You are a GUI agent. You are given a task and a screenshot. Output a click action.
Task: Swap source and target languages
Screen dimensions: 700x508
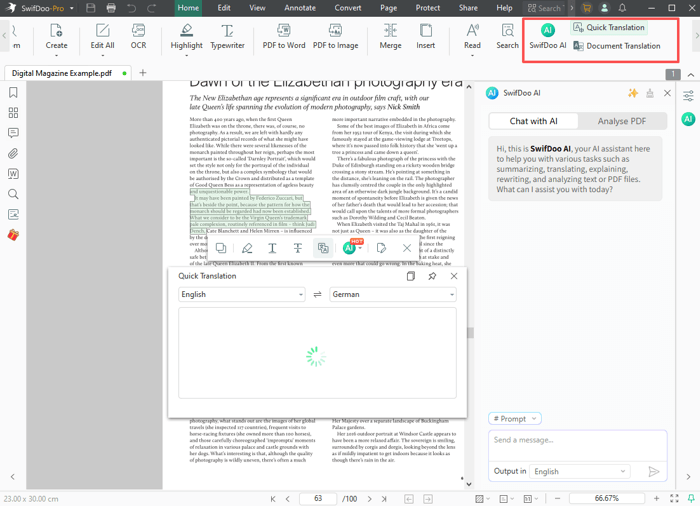coord(317,295)
